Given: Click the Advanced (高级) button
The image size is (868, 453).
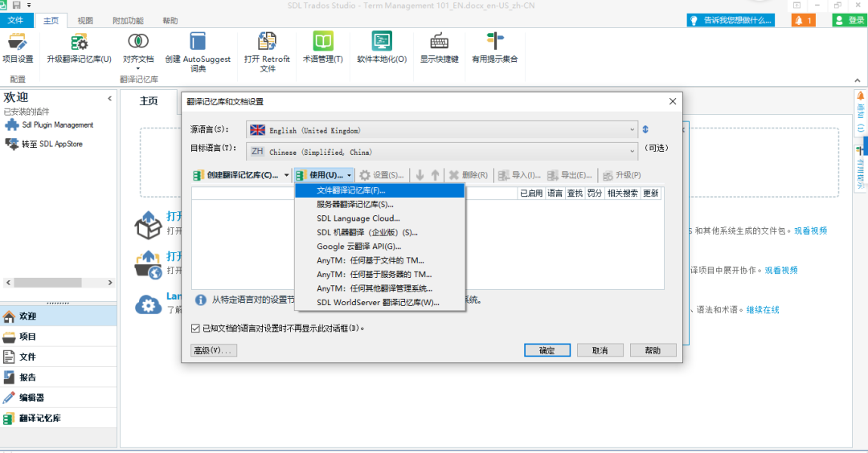Looking at the screenshot, I should [214, 350].
